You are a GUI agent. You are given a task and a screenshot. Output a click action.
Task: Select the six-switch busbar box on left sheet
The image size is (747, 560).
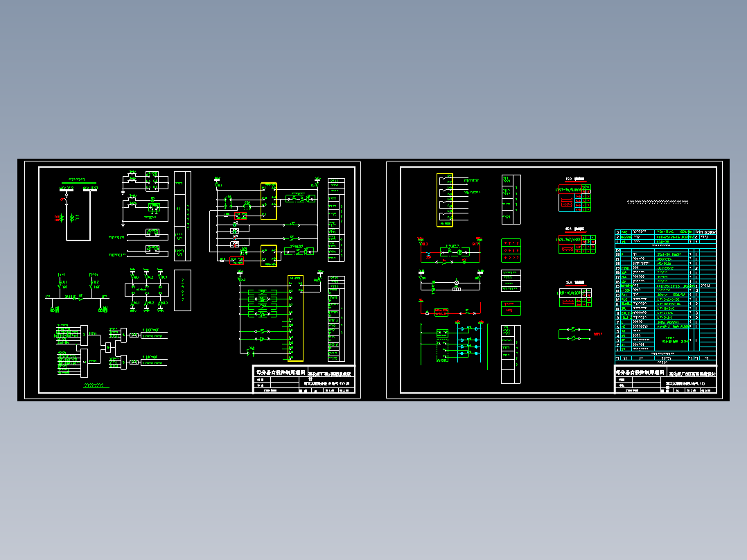(147, 290)
